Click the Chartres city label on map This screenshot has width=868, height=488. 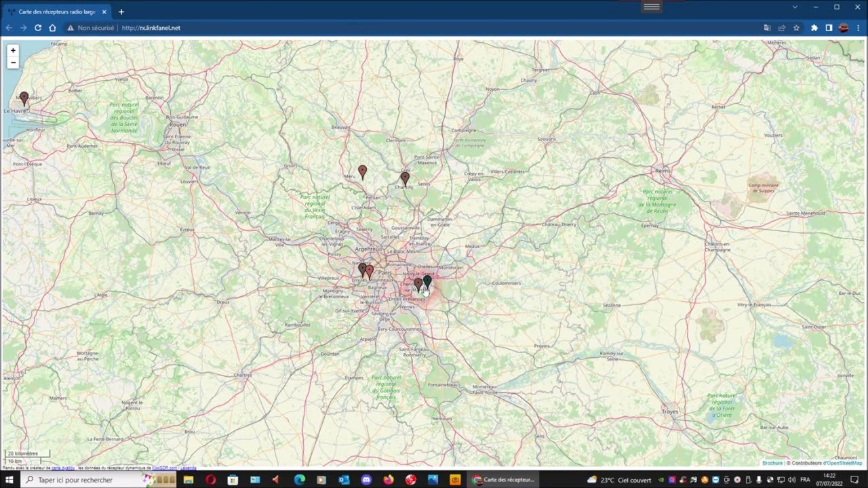tap(242, 375)
